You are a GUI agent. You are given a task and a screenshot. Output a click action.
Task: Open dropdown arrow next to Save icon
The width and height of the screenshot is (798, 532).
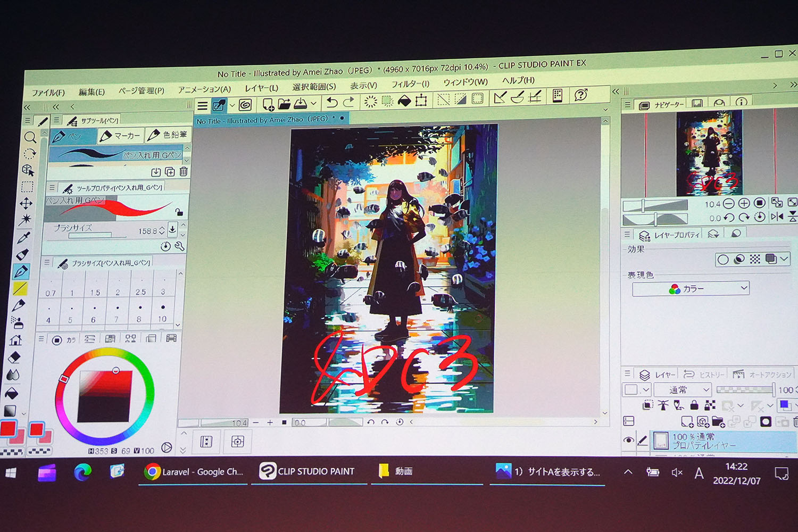(314, 103)
